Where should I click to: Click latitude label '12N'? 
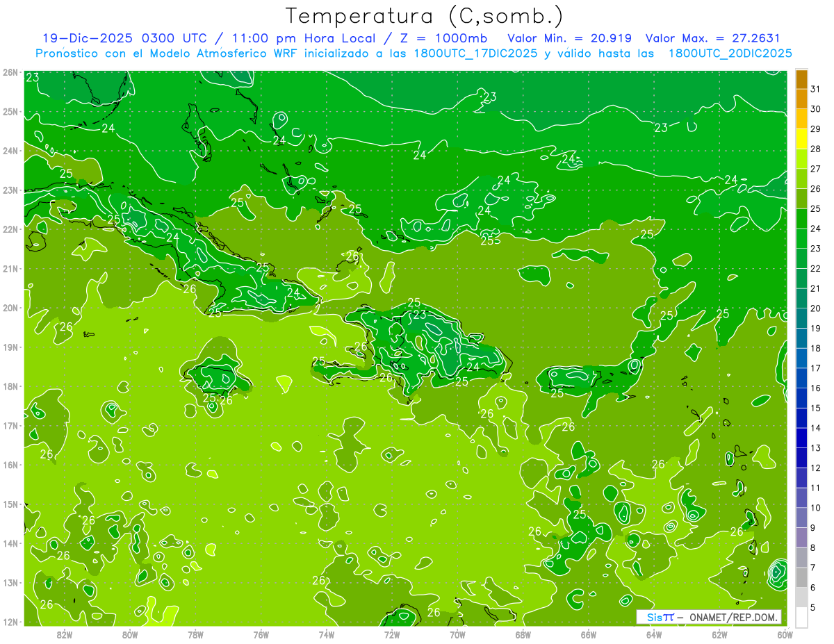10,622
